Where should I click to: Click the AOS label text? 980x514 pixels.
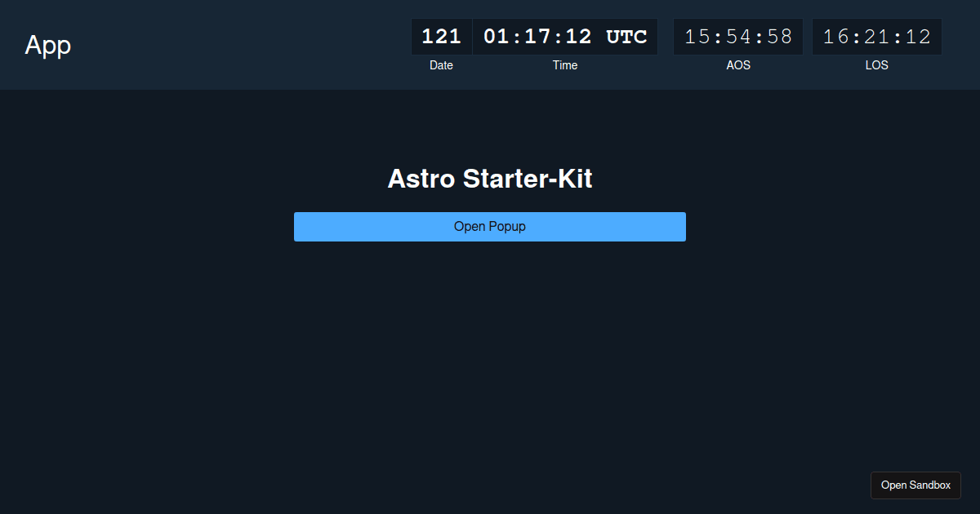point(737,65)
